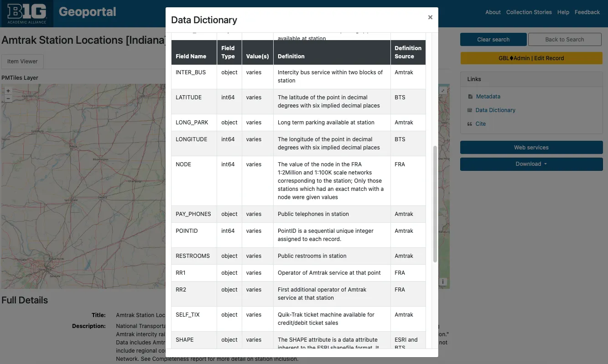Click the Metadata document icon
The height and width of the screenshot is (364, 608).
pyautogui.click(x=470, y=97)
